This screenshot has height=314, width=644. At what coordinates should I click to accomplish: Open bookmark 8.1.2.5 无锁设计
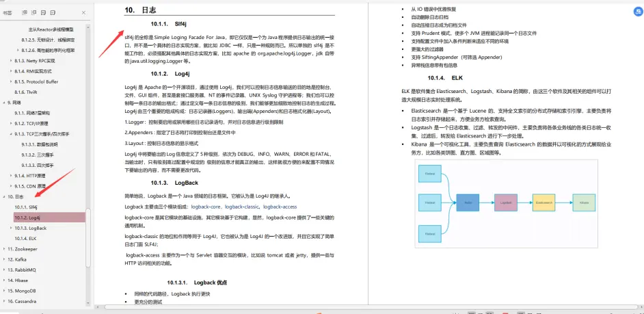pos(48,40)
